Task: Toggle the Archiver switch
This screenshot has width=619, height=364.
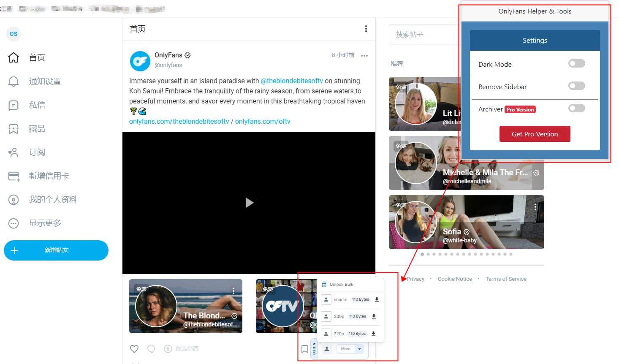Action: pos(576,109)
